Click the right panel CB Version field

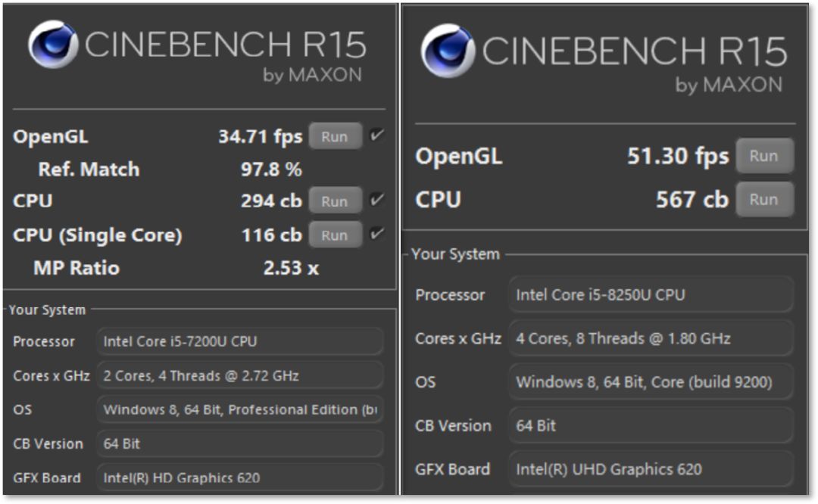coord(651,426)
